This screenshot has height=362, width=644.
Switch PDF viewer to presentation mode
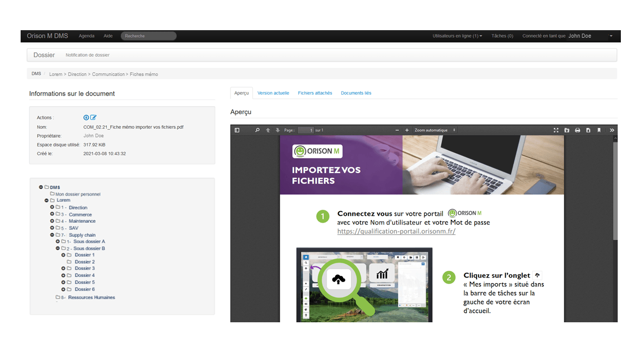[556, 130]
